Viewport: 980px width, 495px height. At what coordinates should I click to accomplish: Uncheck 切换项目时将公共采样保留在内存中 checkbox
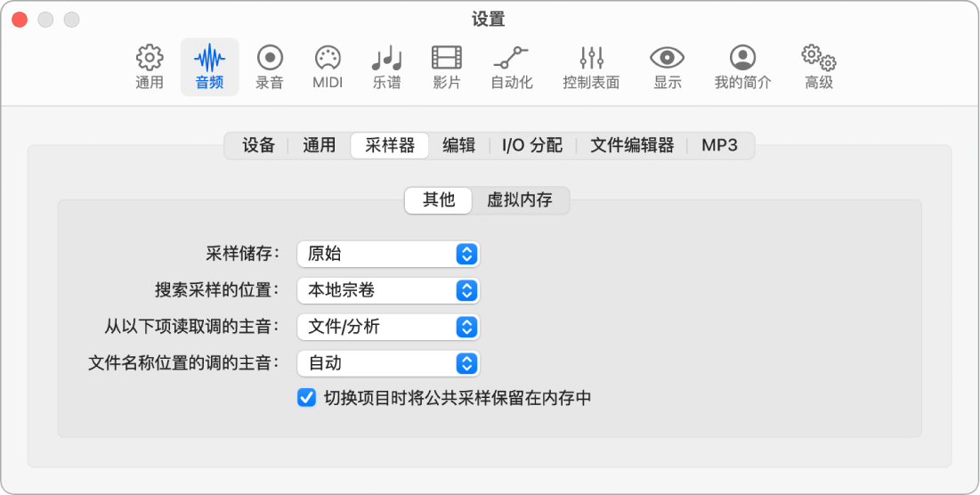coord(306,397)
